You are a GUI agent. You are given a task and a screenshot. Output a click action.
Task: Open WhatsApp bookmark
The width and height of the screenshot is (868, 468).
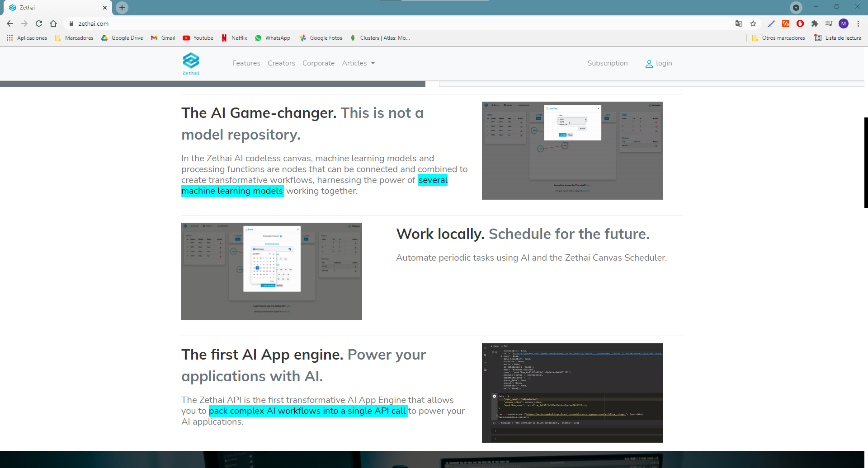click(x=273, y=38)
